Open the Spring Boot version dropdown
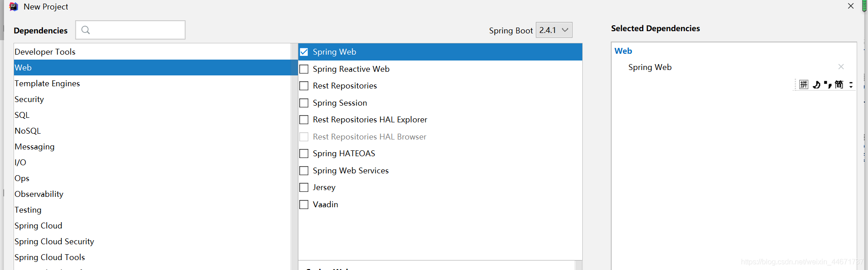The image size is (868, 270). click(554, 30)
